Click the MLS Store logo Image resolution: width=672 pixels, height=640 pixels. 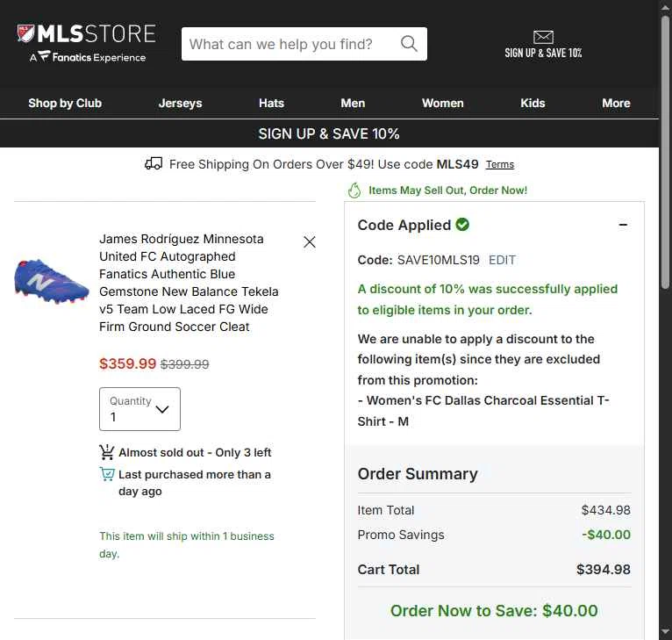(86, 43)
